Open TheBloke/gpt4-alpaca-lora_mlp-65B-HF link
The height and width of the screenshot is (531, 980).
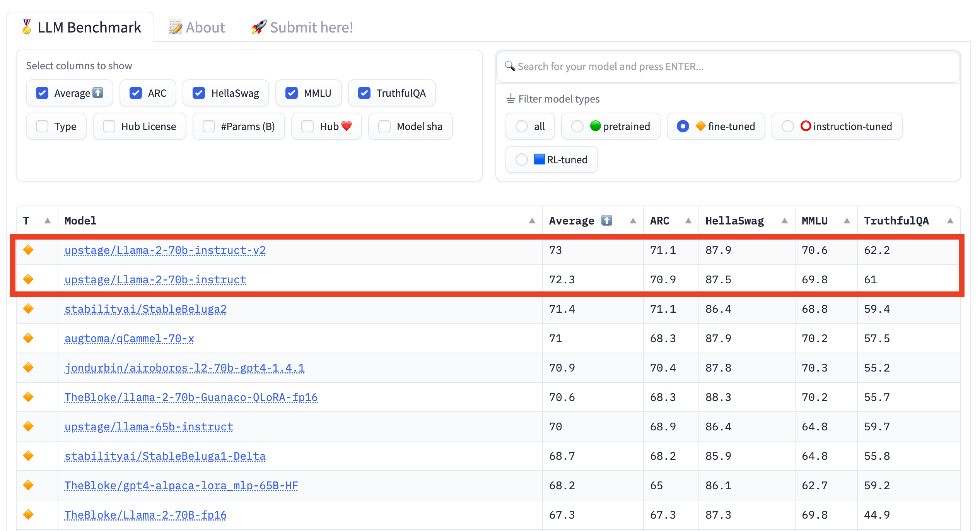[181, 486]
